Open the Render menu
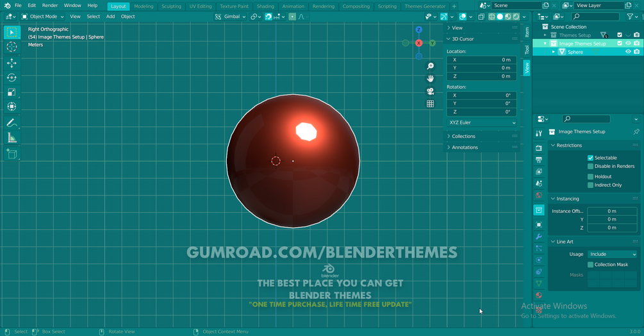 click(x=50, y=6)
